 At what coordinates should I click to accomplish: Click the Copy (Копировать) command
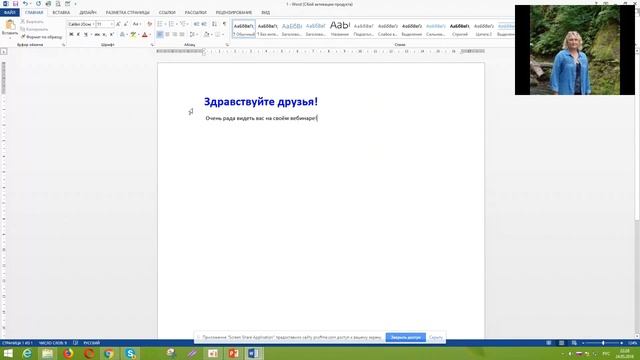pos(34,29)
